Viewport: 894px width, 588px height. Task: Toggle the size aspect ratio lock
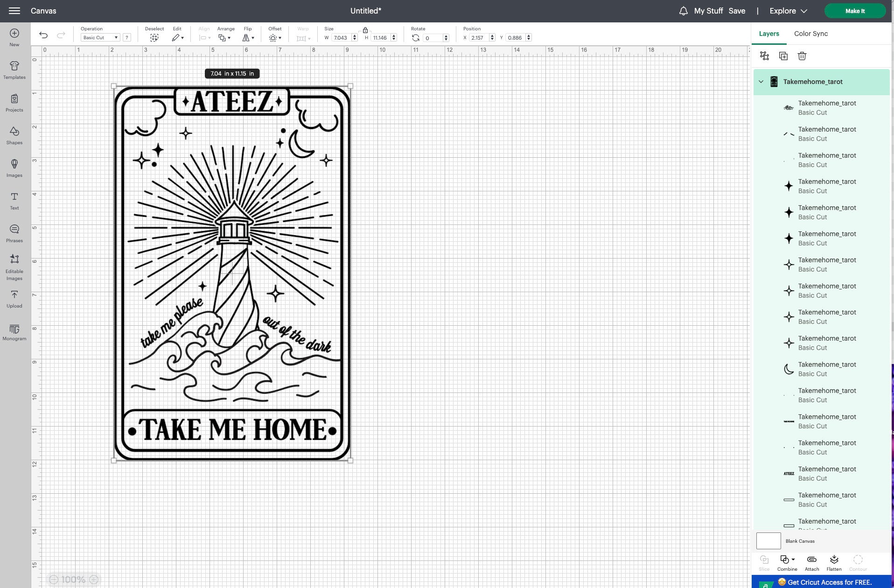pyautogui.click(x=365, y=30)
